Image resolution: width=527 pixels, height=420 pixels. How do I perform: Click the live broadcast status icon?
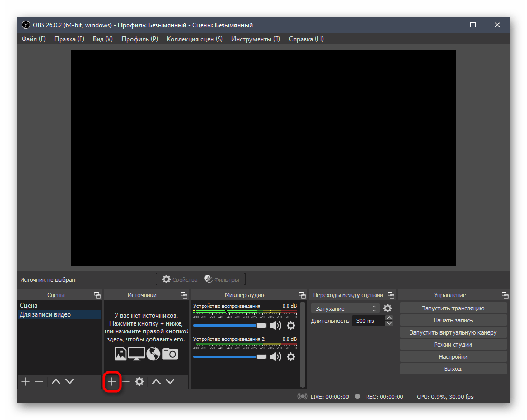(303, 396)
